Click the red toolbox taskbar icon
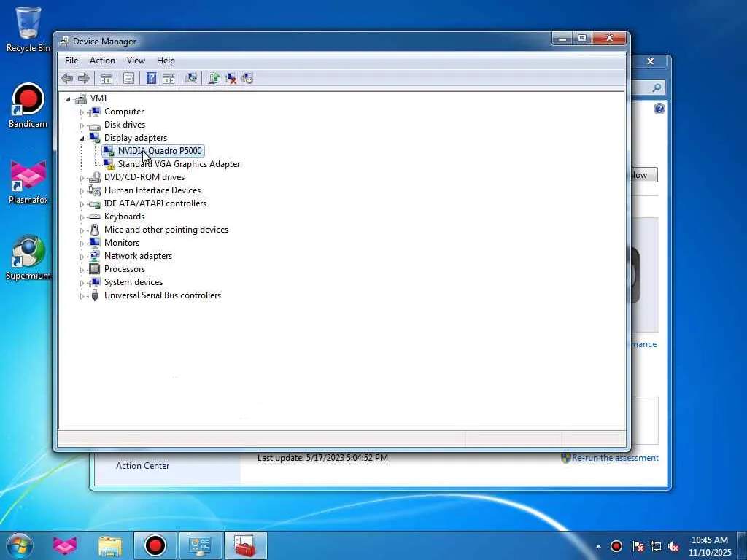The height and width of the screenshot is (560, 747). 245,545
